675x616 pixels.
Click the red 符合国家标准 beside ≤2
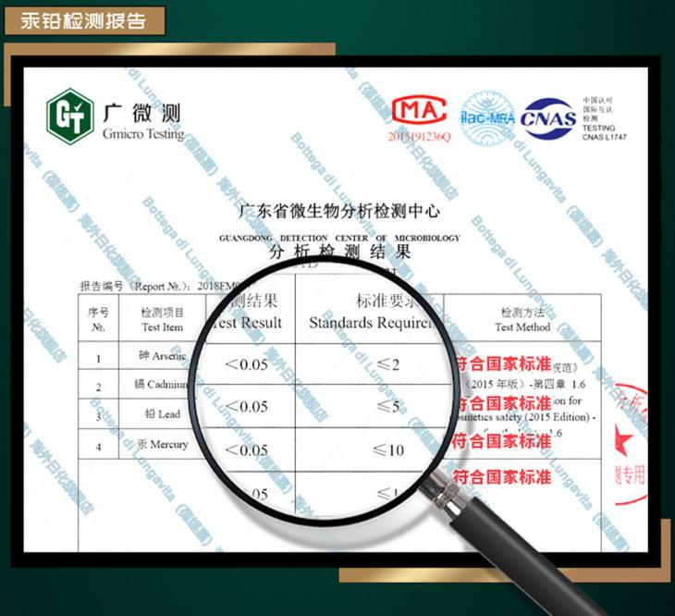pos(503,363)
